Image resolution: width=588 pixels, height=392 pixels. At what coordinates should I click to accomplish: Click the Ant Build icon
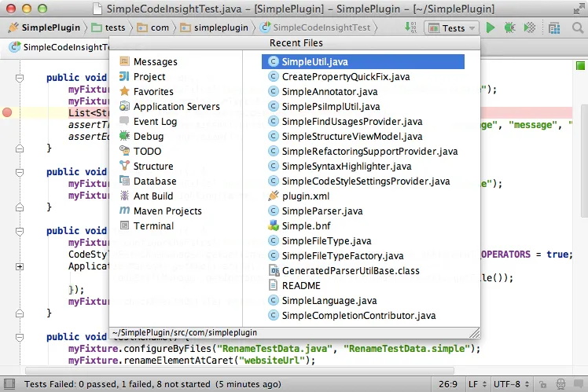click(124, 196)
